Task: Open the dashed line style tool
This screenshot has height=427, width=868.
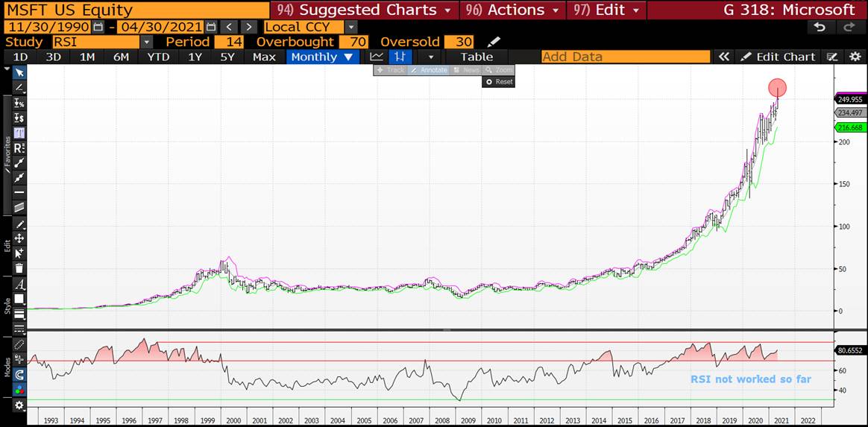Action: (19, 329)
